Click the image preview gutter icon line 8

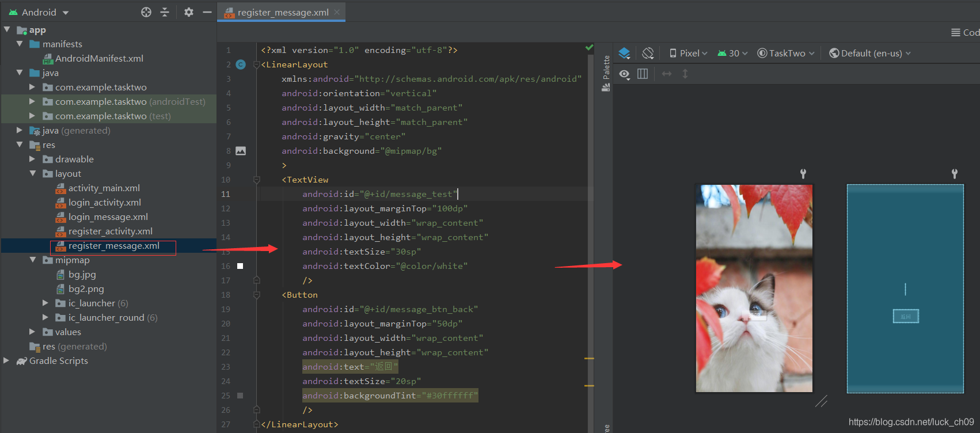click(241, 151)
